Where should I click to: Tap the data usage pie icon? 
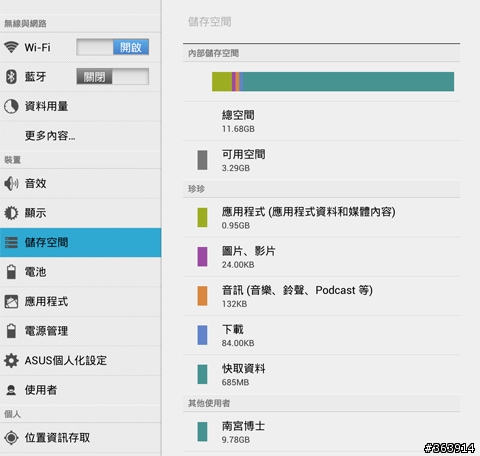[x=11, y=106]
